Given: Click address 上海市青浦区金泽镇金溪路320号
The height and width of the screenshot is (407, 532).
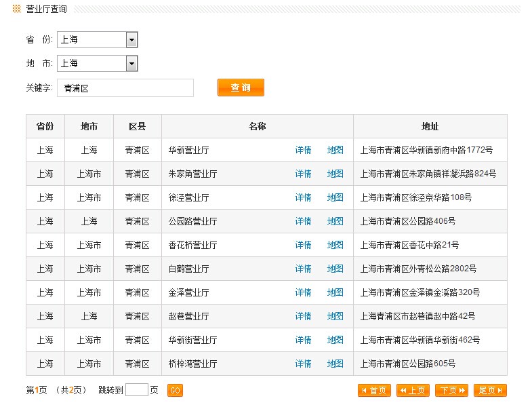Looking at the screenshot, I should [x=420, y=292].
